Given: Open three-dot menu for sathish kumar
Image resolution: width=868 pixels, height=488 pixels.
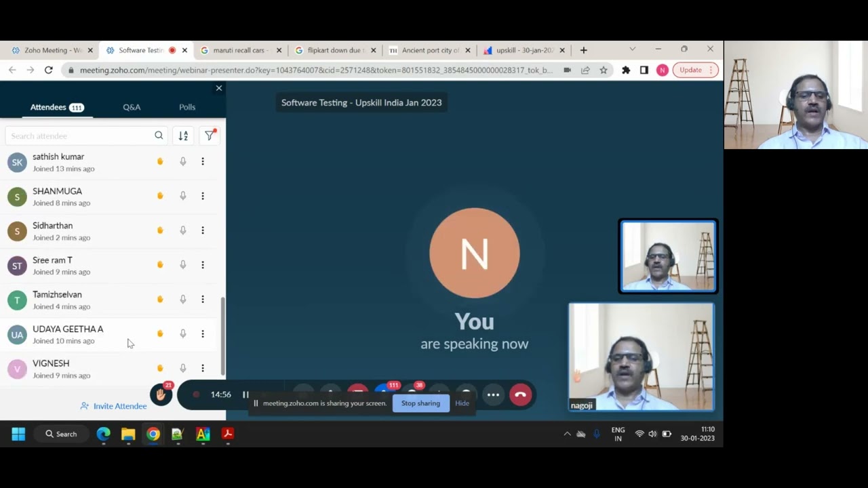Looking at the screenshot, I should pos(202,161).
